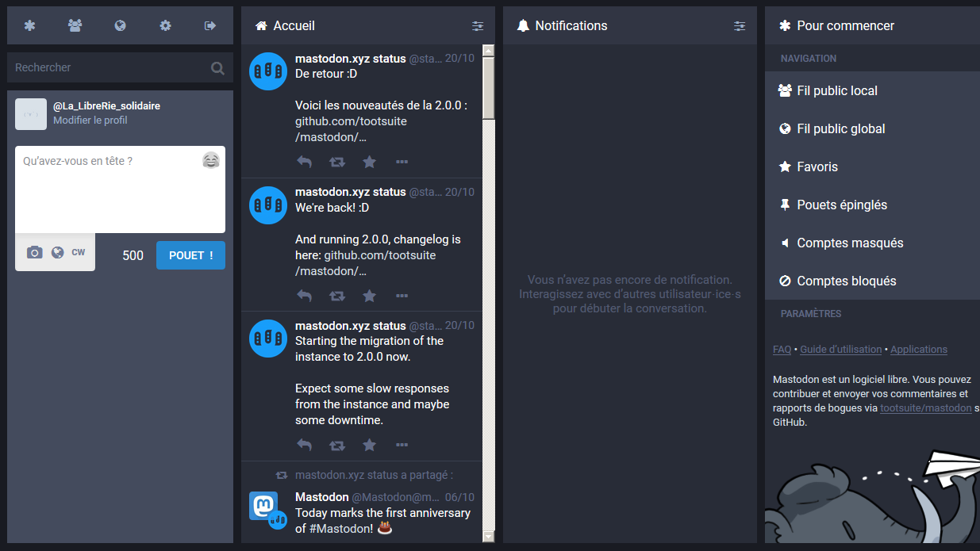
Task: Click the @La_LibreRie_solidaire username
Action: (106, 106)
